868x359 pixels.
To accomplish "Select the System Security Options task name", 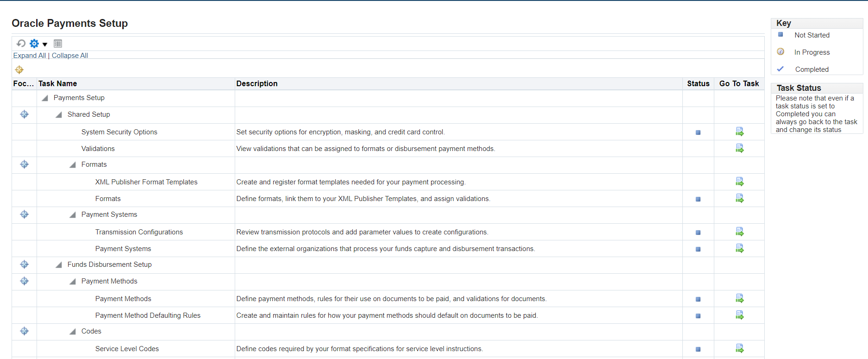I will tap(119, 132).
